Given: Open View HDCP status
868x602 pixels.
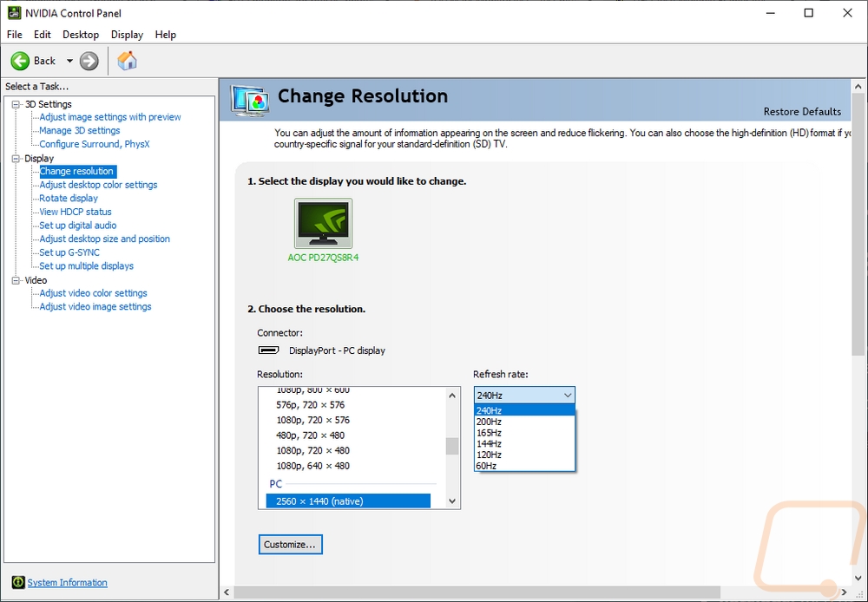Looking at the screenshot, I should [76, 212].
